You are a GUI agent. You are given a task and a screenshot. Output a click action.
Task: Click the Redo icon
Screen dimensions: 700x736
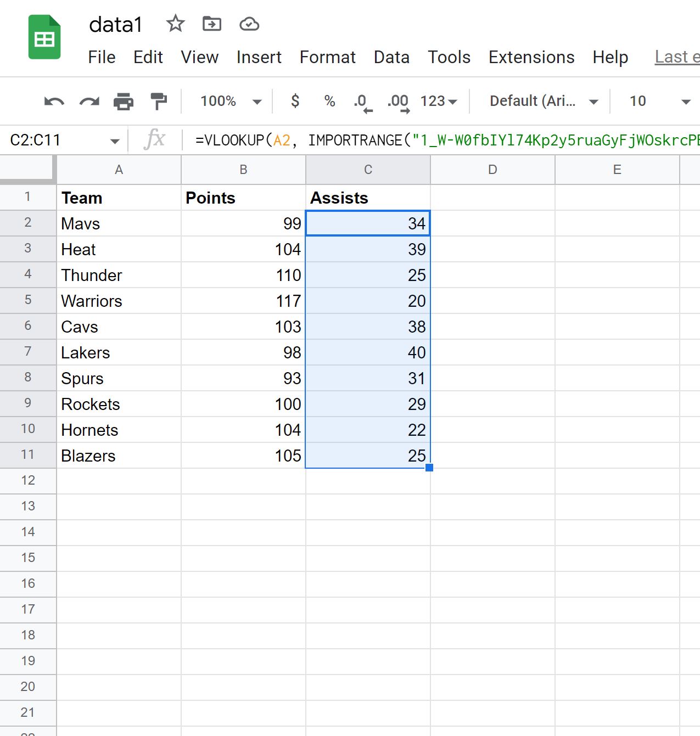(x=89, y=101)
